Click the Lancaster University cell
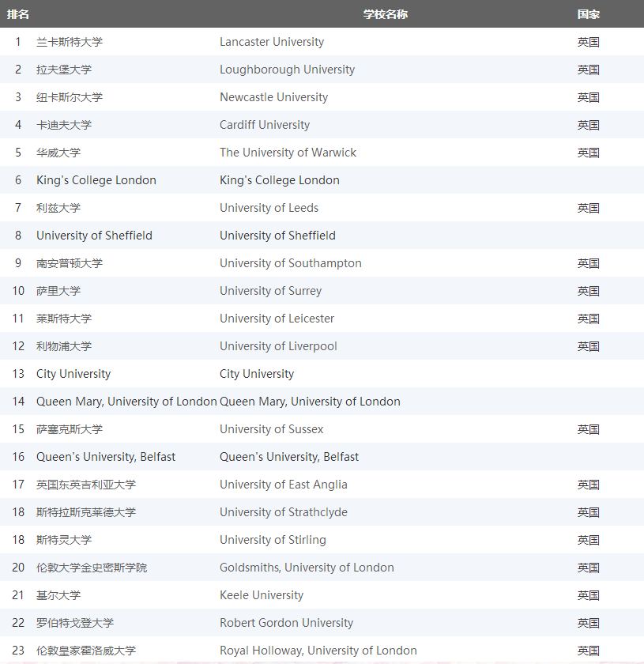 pyautogui.click(x=272, y=42)
